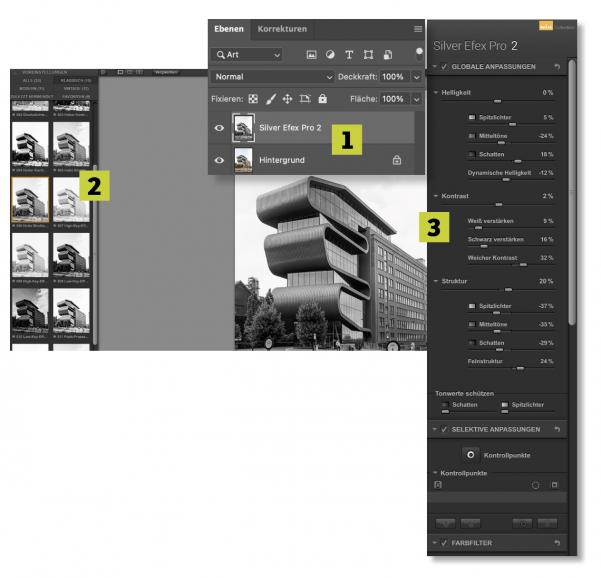Select the VINTAGE presets category
601x578 pixels.
tap(76, 89)
